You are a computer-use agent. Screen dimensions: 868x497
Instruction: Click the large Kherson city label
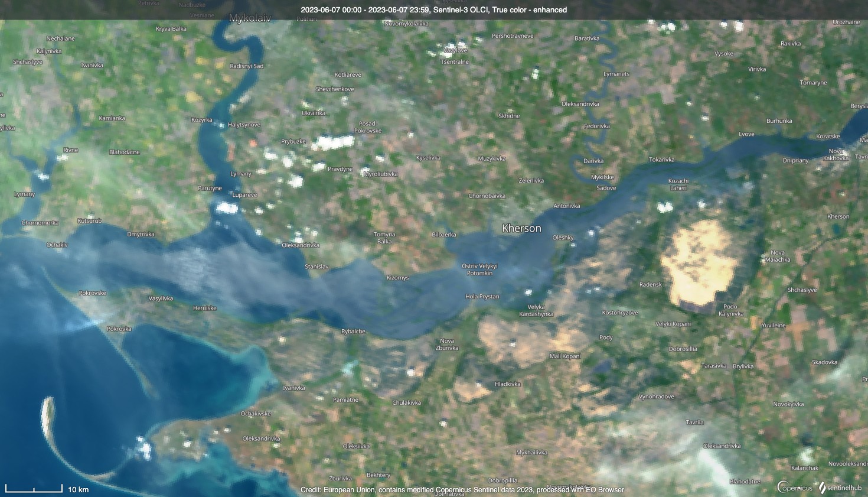(521, 228)
